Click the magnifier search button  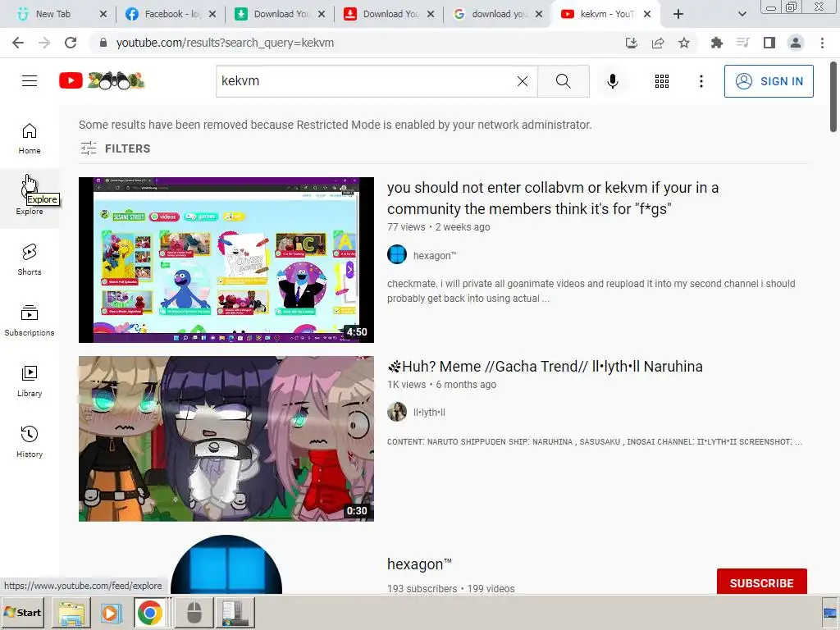[563, 81]
